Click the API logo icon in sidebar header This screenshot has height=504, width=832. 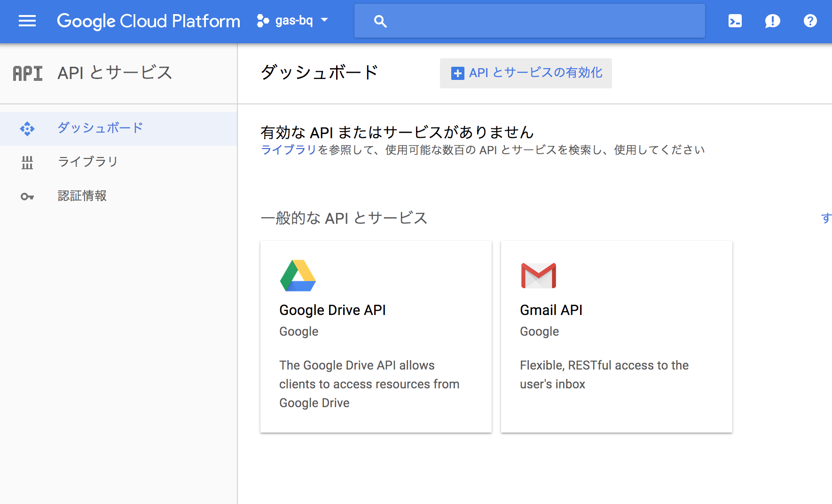28,73
